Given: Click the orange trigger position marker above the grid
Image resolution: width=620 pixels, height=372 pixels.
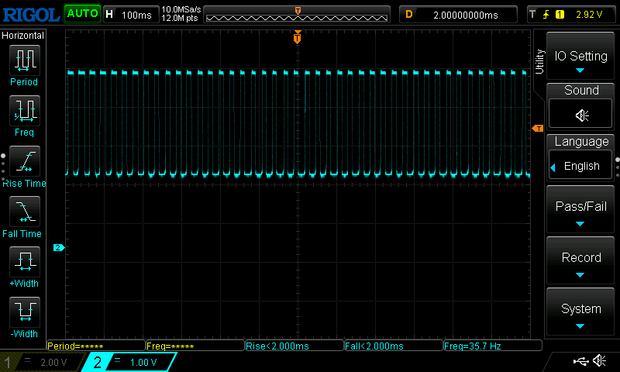Looking at the screenshot, I should point(297,38).
